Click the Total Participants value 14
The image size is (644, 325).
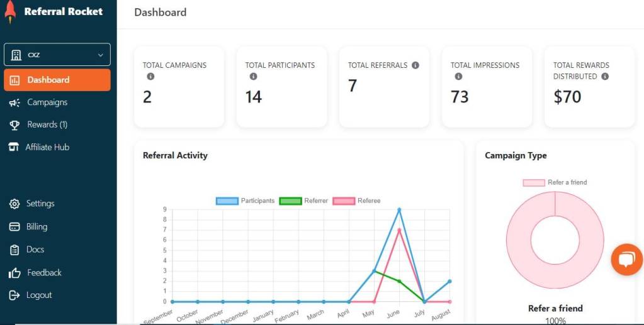click(x=254, y=97)
